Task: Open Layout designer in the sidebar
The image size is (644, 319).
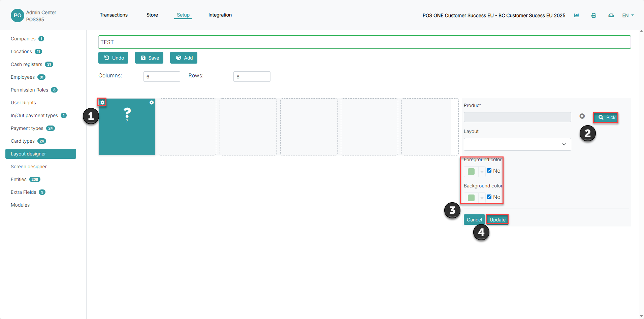Action: 41,154
